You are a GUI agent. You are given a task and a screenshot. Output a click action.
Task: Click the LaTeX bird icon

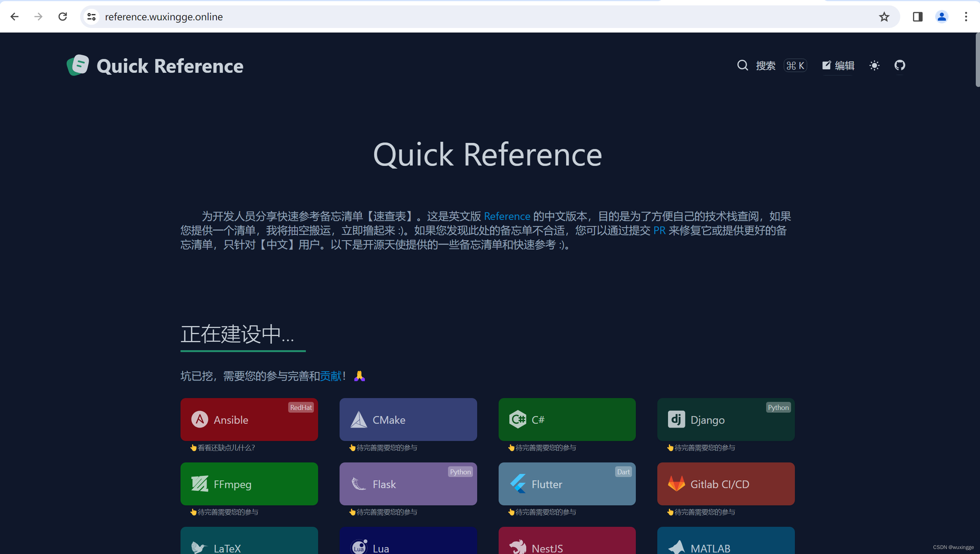click(x=199, y=547)
